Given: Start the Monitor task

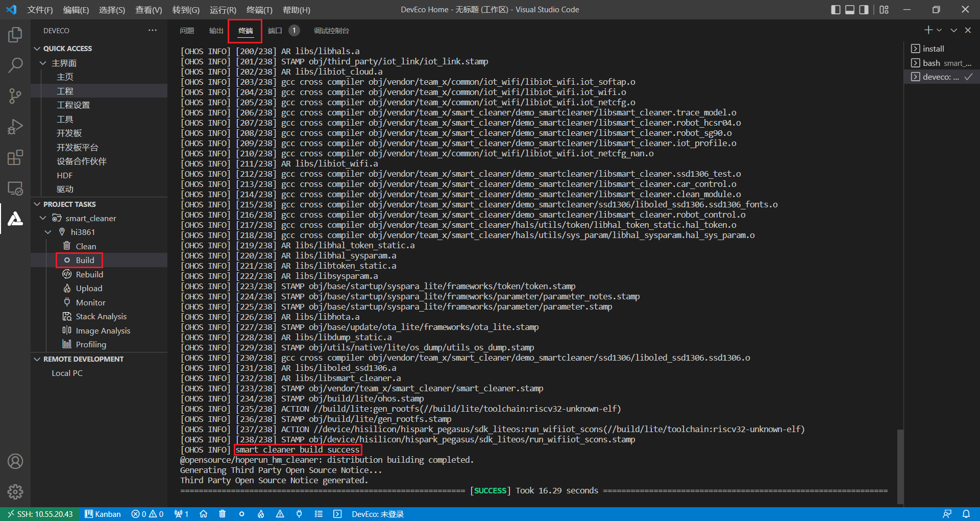Looking at the screenshot, I should click(90, 302).
